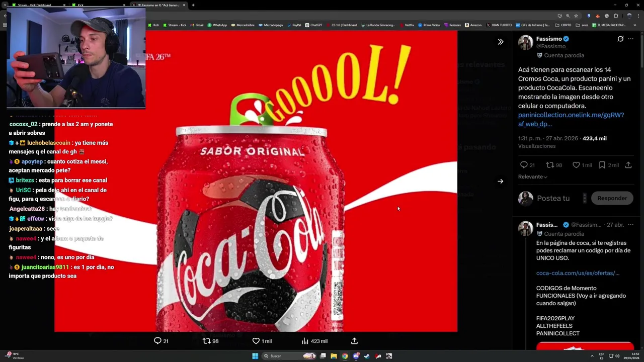Open Prime Video bookmark
This screenshot has height=362, width=644.
point(429,25)
